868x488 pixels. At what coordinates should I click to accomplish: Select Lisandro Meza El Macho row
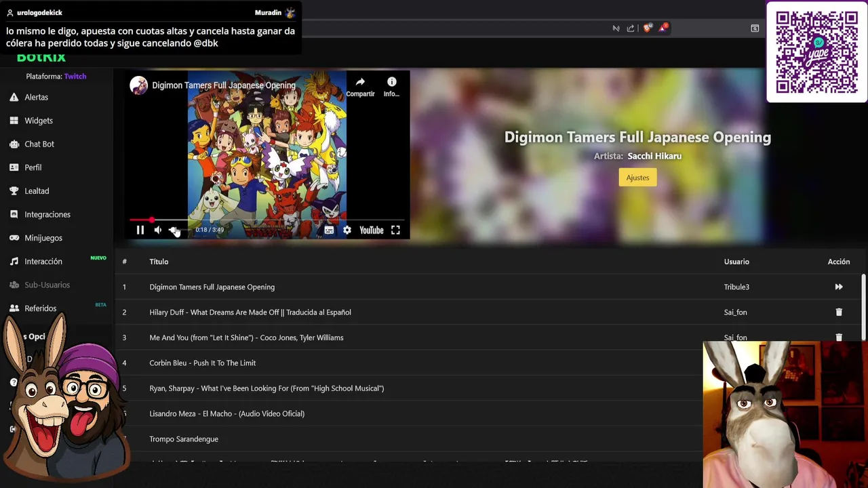point(410,413)
